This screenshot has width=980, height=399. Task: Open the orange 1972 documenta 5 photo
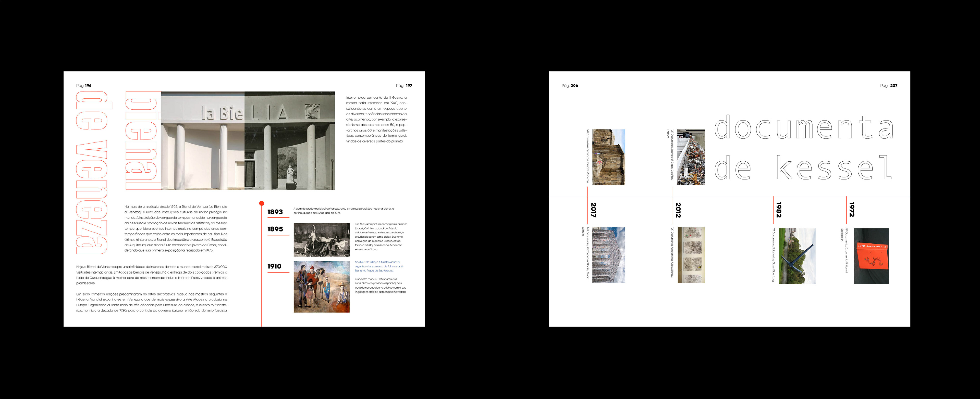[x=871, y=256]
